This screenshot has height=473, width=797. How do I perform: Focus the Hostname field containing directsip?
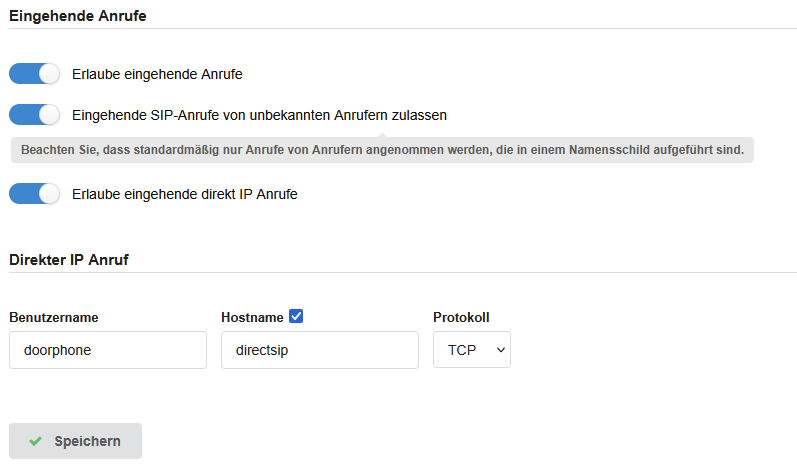coord(320,350)
